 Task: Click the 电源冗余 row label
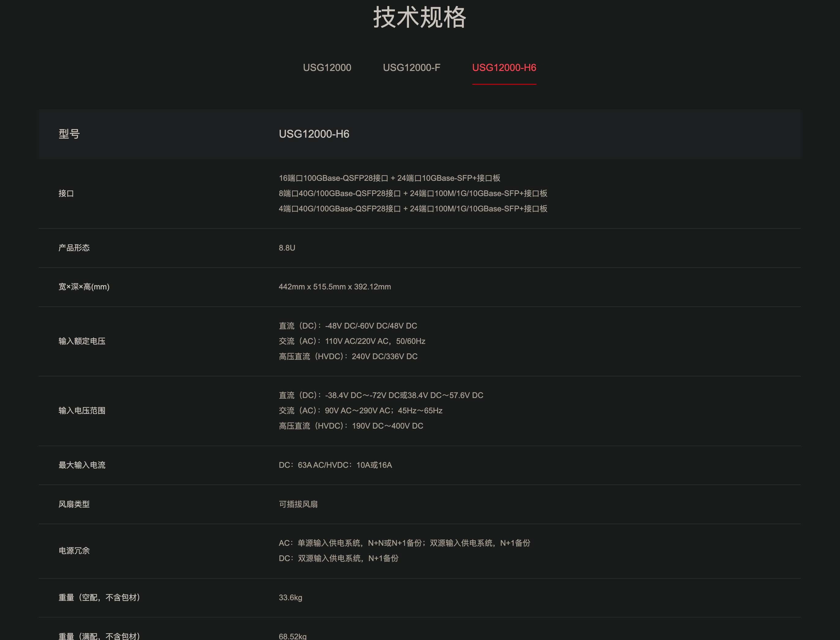point(74,551)
